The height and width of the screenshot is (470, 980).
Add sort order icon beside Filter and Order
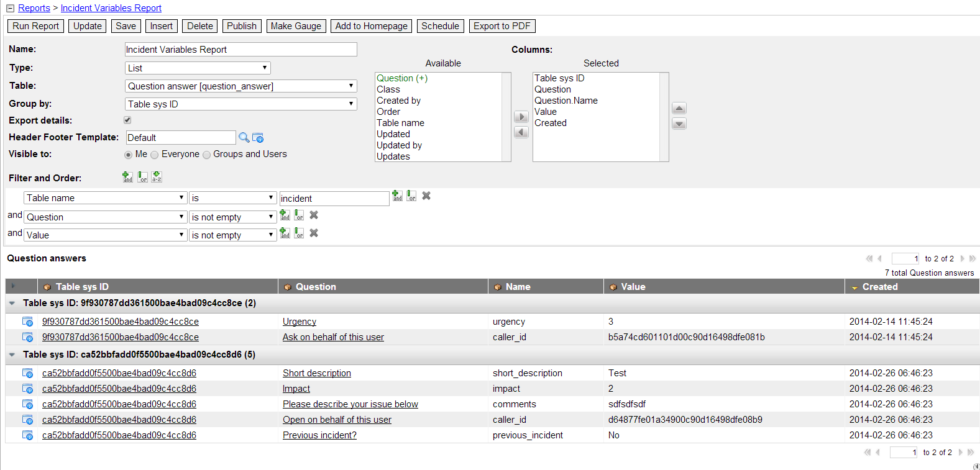coord(157,178)
